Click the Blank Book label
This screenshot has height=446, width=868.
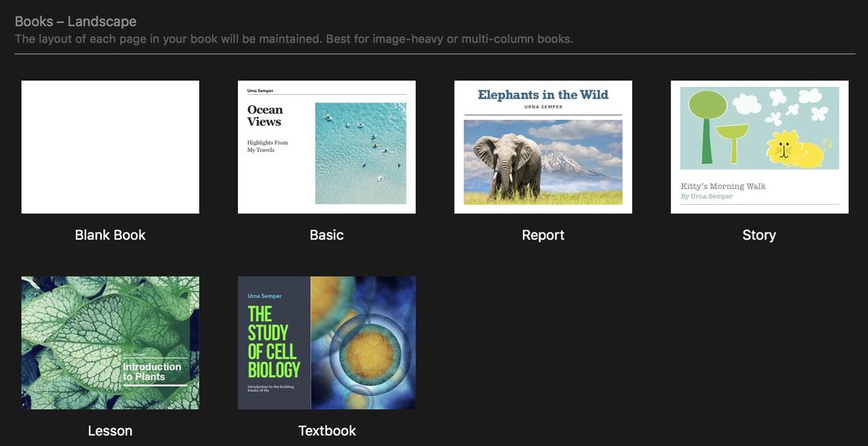110,235
